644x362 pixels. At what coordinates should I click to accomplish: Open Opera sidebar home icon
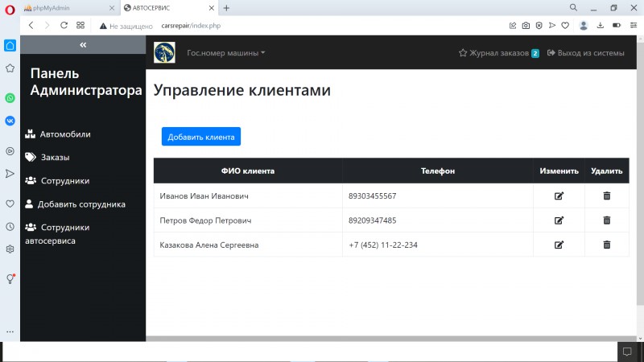click(10, 45)
